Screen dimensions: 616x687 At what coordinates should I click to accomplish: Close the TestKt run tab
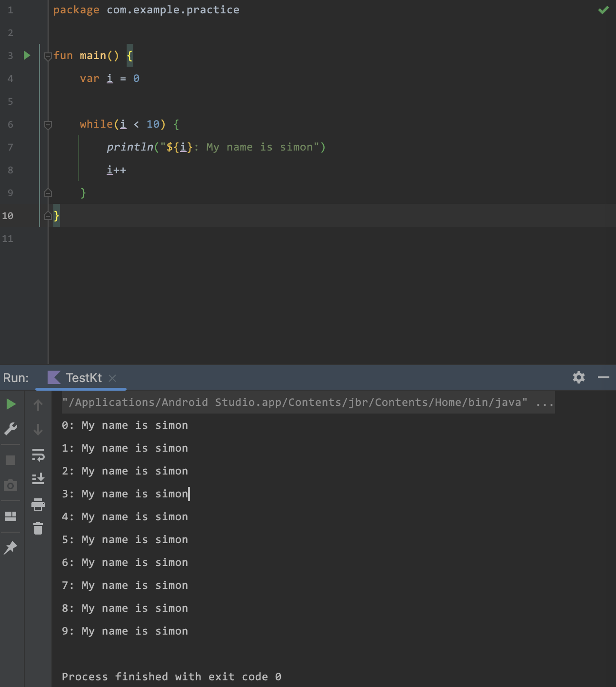click(x=112, y=378)
